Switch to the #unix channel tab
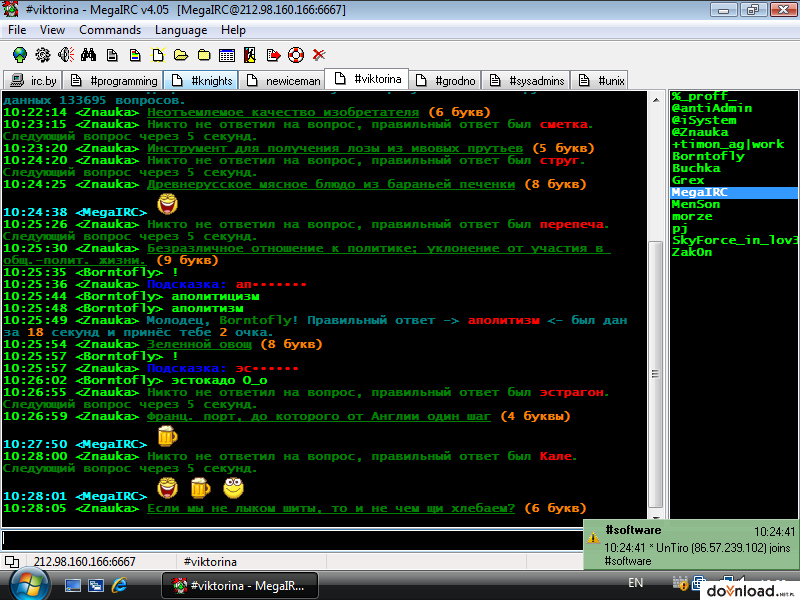This screenshot has width=800, height=600. point(601,81)
